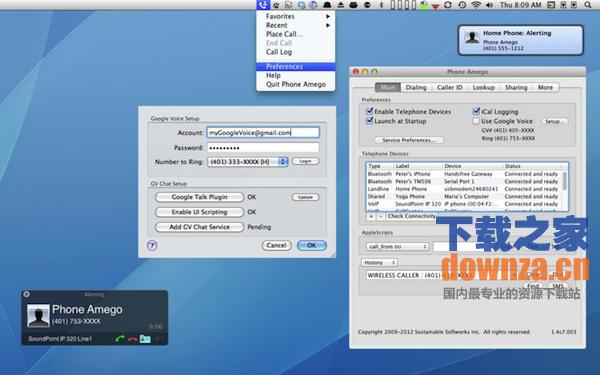The height and width of the screenshot is (375, 600).
Task: Select Preferences in the menu
Action: pyautogui.click(x=295, y=67)
